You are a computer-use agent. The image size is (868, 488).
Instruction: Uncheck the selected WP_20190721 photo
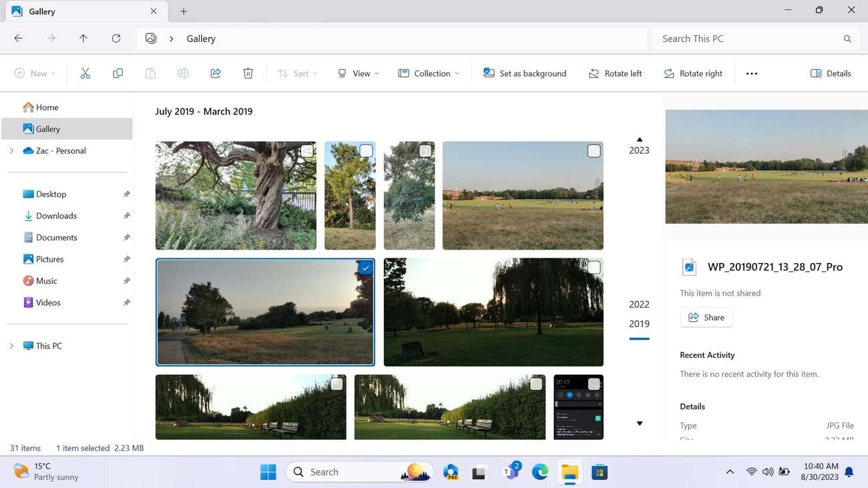(x=365, y=268)
